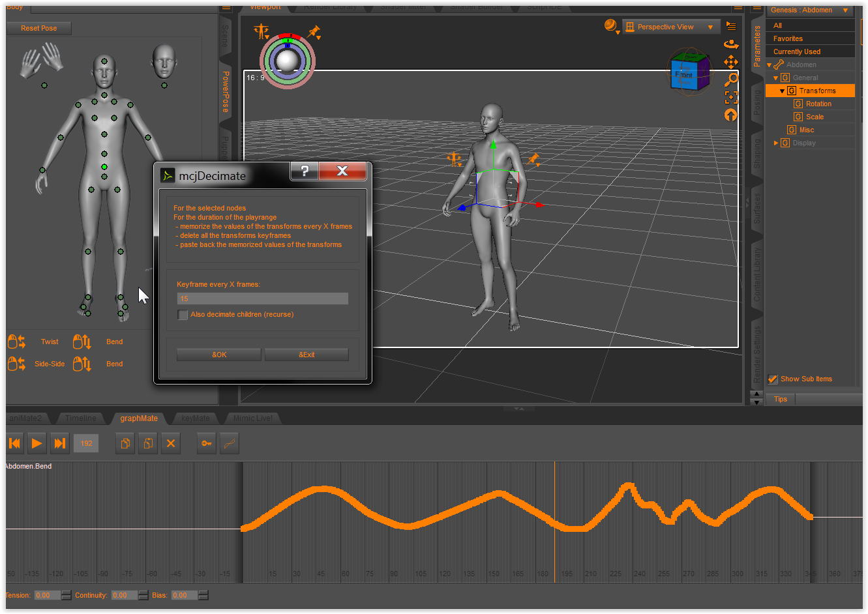Click the Bias stepper arrows
868x614 pixels.
(x=203, y=595)
